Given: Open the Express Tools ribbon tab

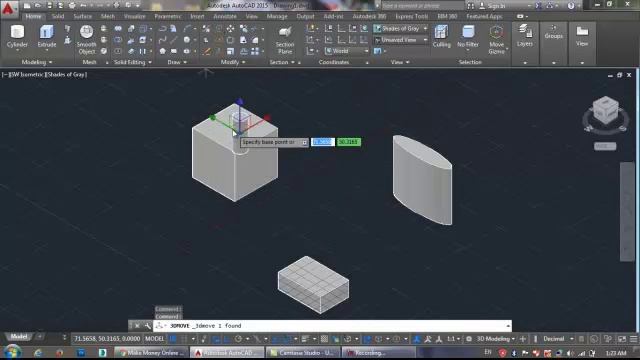Looking at the screenshot, I should coord(411,16).
